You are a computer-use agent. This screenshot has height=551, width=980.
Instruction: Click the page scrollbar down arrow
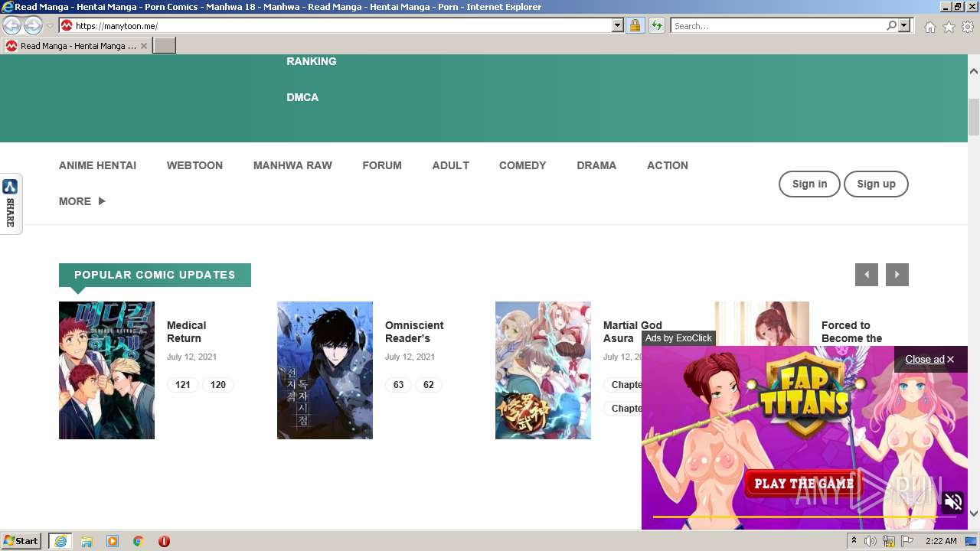pos(974,514)
